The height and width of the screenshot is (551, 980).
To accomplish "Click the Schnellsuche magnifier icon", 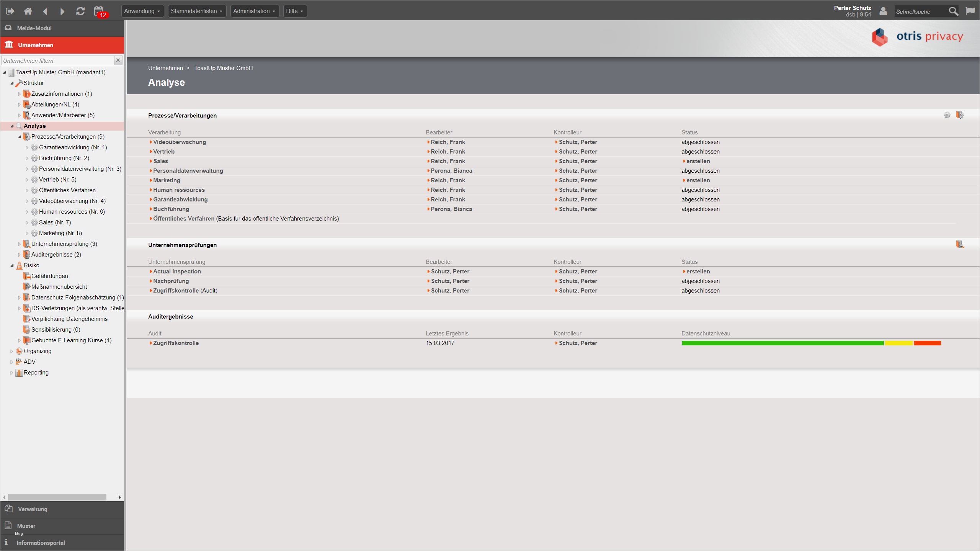I will click(953, 11).
